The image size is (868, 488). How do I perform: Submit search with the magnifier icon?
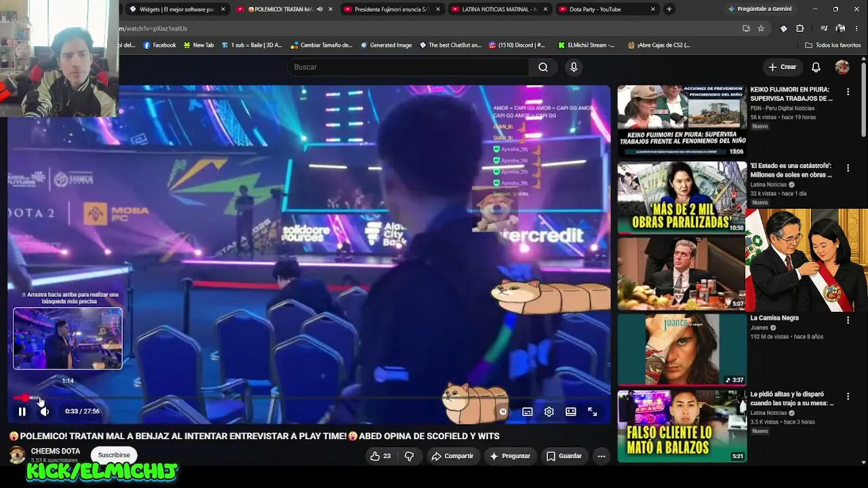[543, 67]
